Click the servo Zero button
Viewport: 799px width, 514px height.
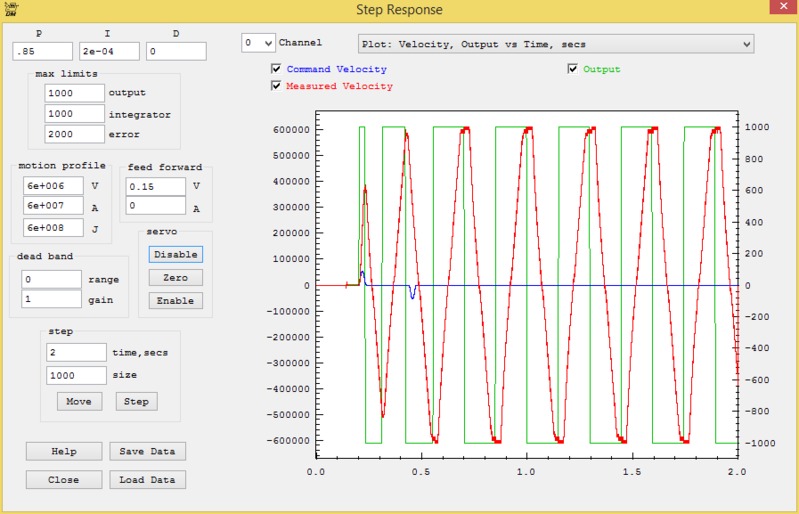175,277
